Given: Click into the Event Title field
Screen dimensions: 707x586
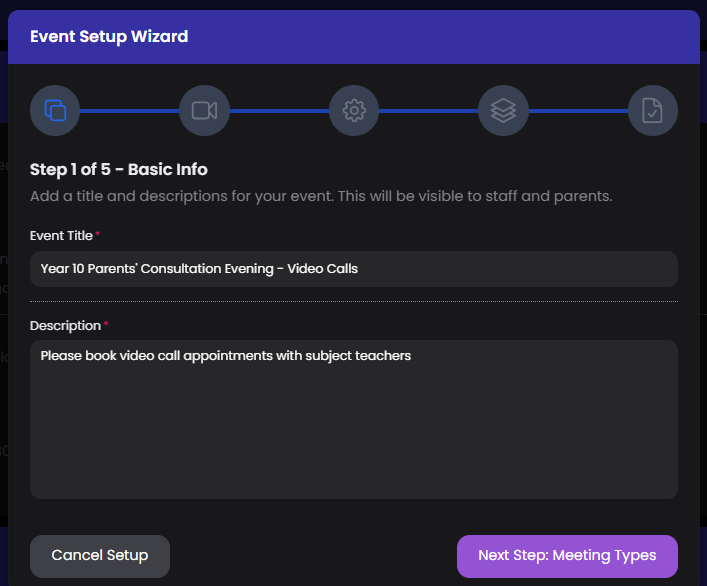Looking at the screenshot, I should 354,269.
